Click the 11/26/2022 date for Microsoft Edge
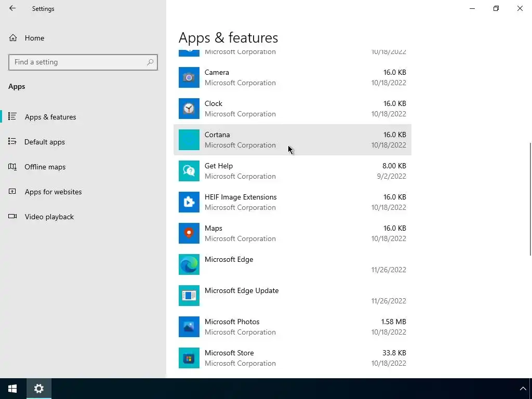 click(x=389, y=270)
